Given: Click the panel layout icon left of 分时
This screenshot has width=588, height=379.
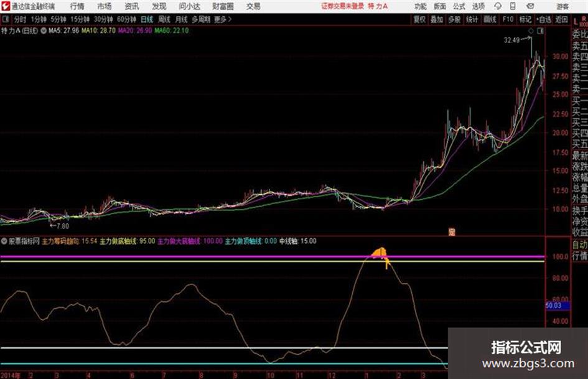Looking at the screenshot, I should (x=5, y=19).
